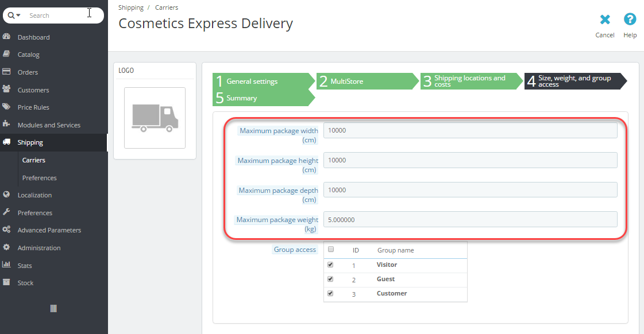Click the Modules and Services puzzle icon
The height and width of the screenshot is (334, 644).
coord(6,124)
